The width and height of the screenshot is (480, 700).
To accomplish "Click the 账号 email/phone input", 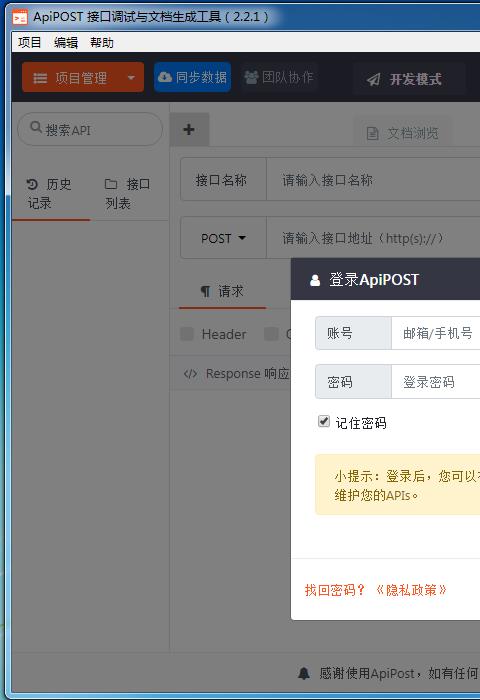I will click(436, 333).
